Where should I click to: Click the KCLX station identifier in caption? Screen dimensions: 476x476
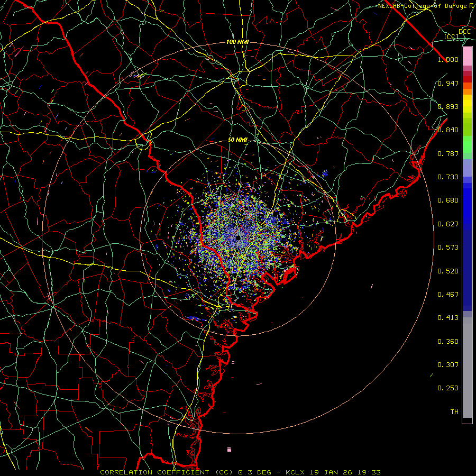point(296,472)
